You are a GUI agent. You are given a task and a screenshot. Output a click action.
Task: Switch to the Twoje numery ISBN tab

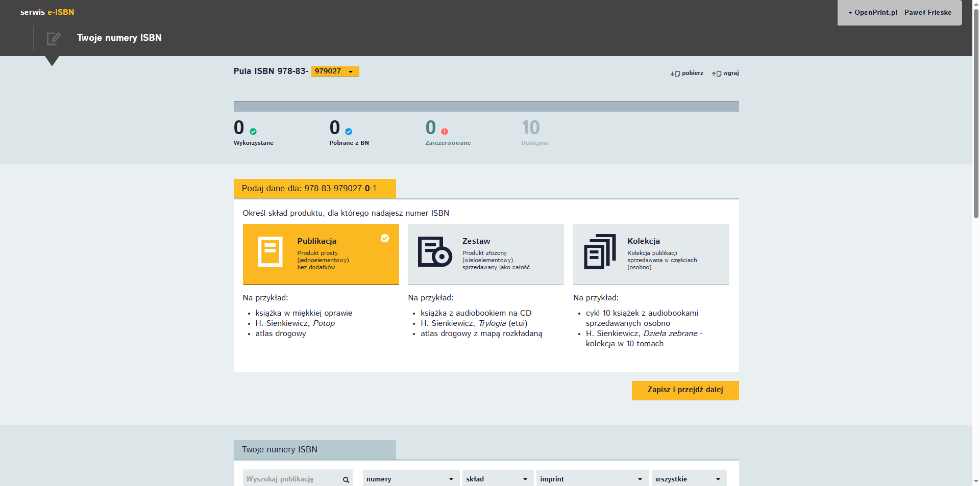(x=314, y=450)
